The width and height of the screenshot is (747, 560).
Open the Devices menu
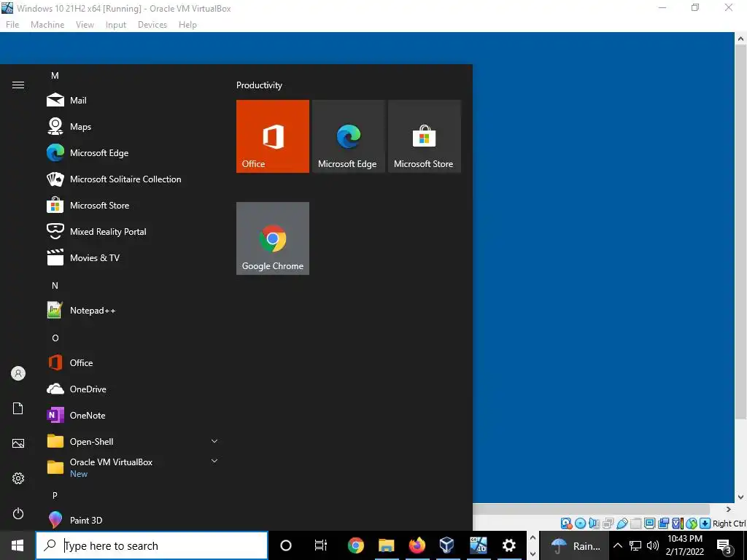point(152,25)
